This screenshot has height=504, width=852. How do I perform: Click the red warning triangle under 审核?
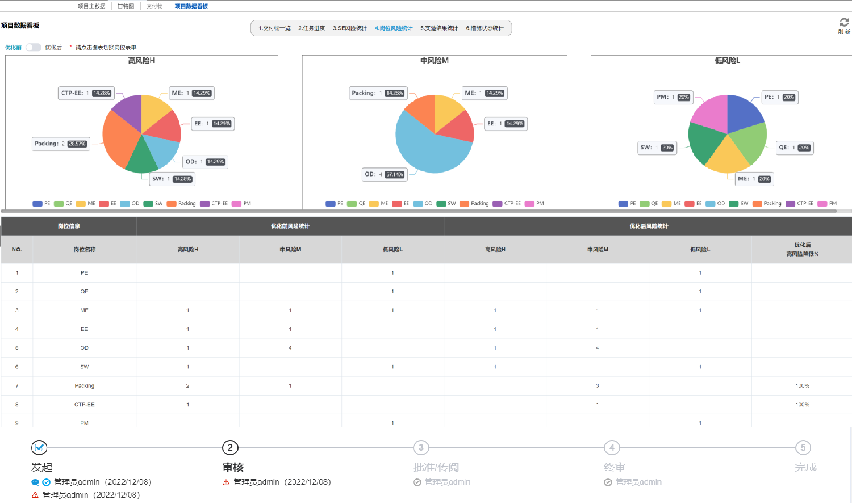(x=226, y=482)
